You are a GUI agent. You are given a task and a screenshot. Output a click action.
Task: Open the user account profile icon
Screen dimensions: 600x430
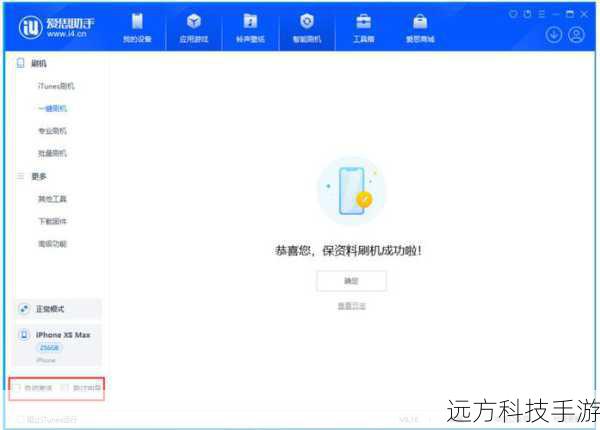(x=576, y=35)
